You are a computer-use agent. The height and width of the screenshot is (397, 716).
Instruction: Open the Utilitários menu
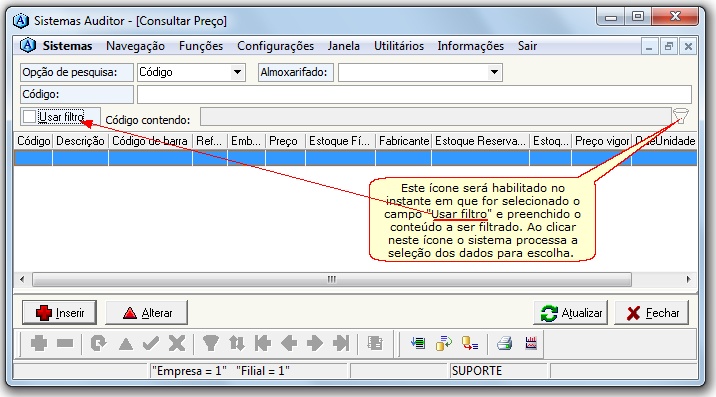click(399, 46)
